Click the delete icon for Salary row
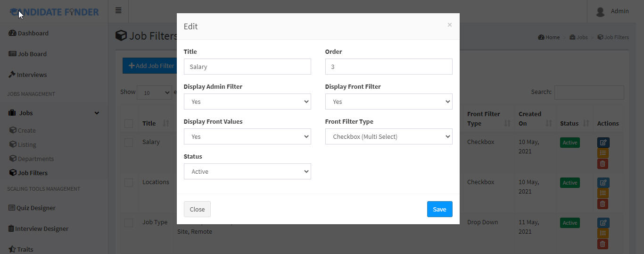 tap(603, 164)
